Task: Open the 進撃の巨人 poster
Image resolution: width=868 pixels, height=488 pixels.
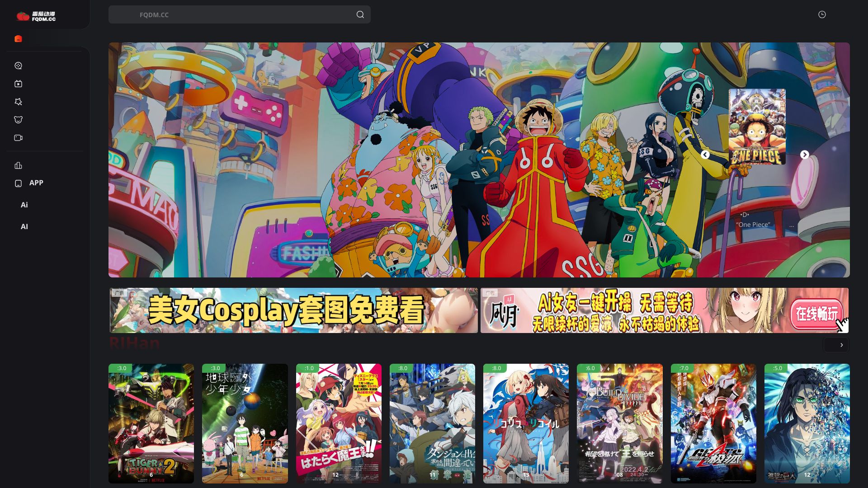Action: coord(807,423)
